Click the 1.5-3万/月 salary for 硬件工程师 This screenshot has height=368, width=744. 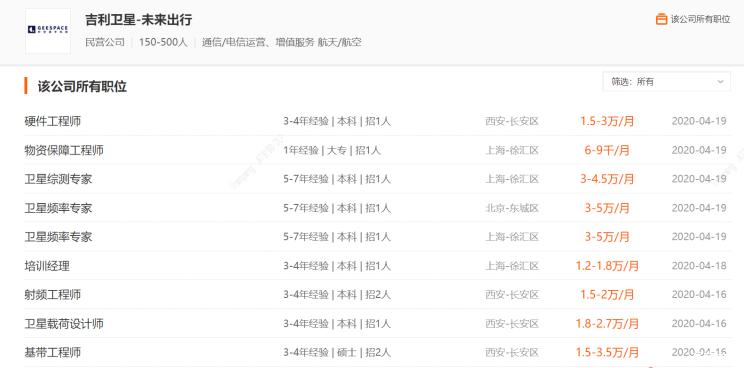coord(607,121)
